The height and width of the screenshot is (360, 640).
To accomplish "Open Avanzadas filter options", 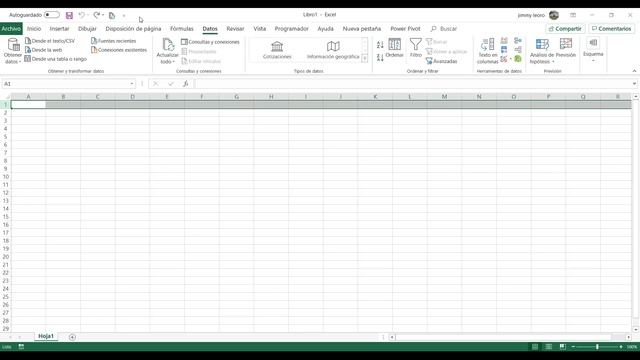I will click(x=441, y=61).
